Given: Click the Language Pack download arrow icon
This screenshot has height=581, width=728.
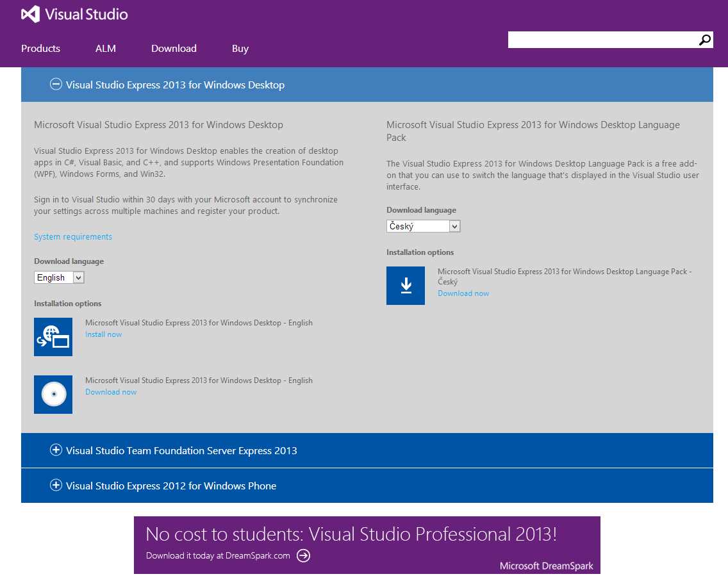Looking at the screenshot, I should 406,286.
